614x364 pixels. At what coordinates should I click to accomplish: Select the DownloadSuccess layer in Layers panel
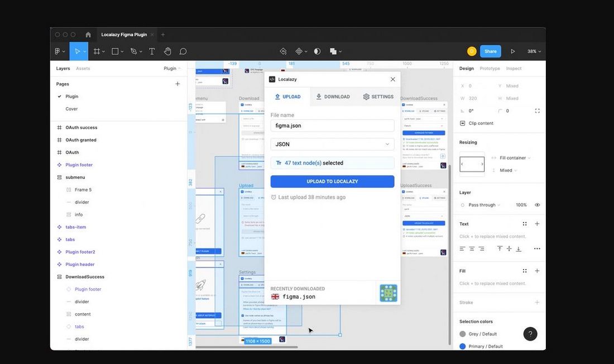[85, 276]
